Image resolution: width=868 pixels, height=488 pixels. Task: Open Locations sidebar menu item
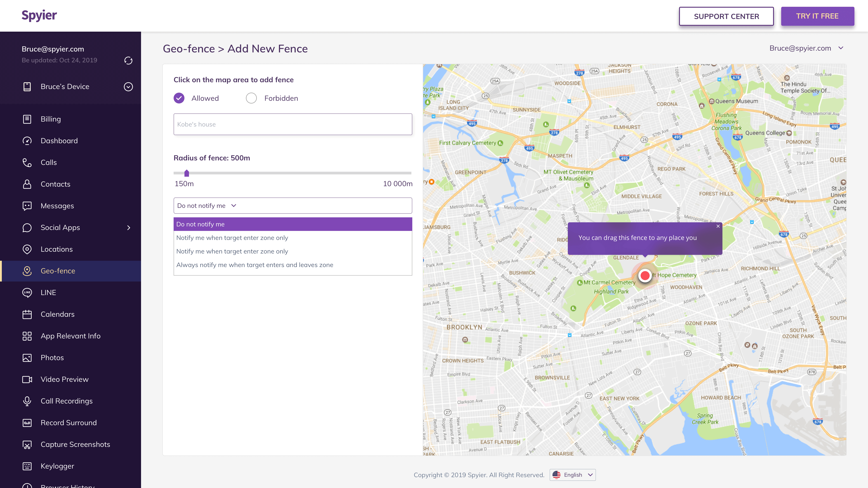[71, 249]
